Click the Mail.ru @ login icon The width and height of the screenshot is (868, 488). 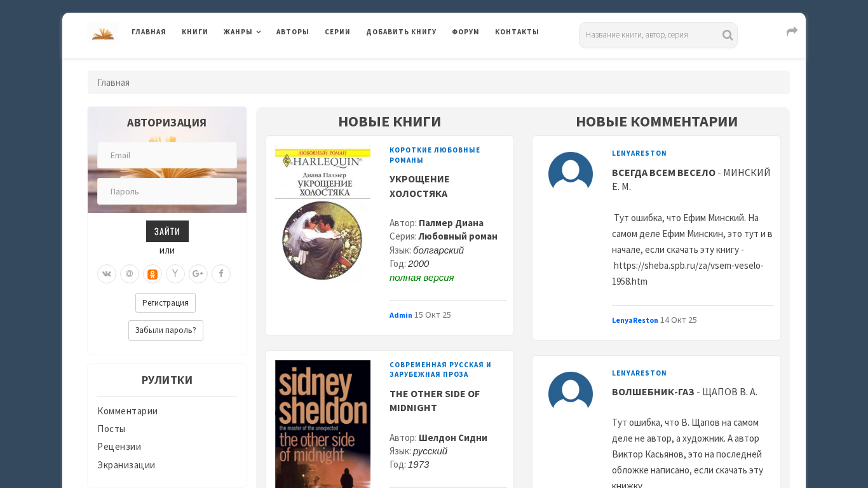click(x=130, y=274)
